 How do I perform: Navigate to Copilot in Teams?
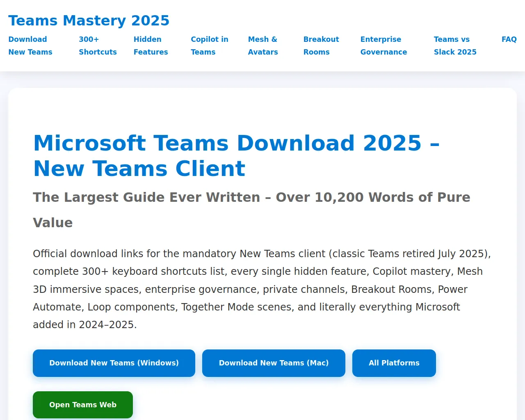(x=209, y=46)
